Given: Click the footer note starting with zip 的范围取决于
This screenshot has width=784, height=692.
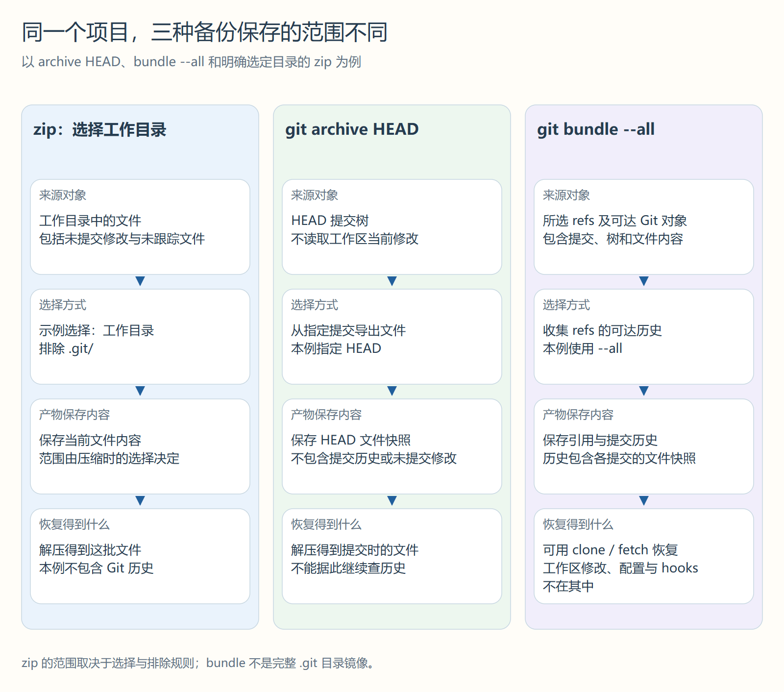Looking at the screenshot, I should click(199, 663).
